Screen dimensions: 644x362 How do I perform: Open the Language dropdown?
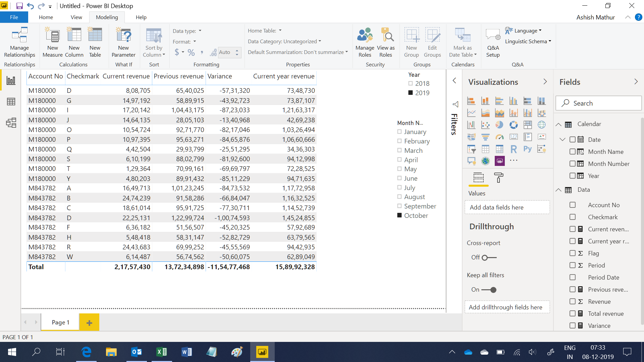[x=523, y=31]
